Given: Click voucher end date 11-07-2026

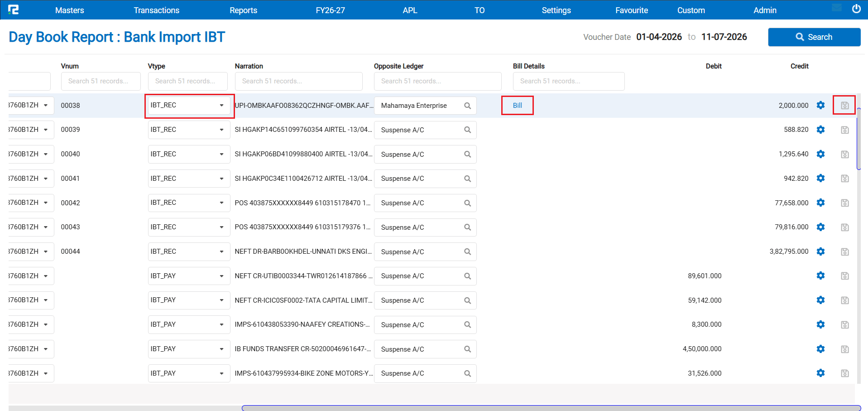Looking at the screenshot, I should click(724, 37).
